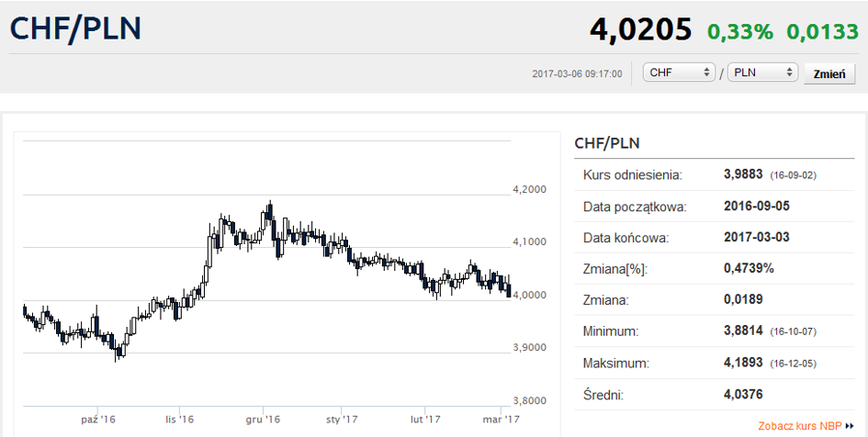This screenshot has width=868, height=437.
Task: Click the green 0,33% change value
Action: coord(740,31)
